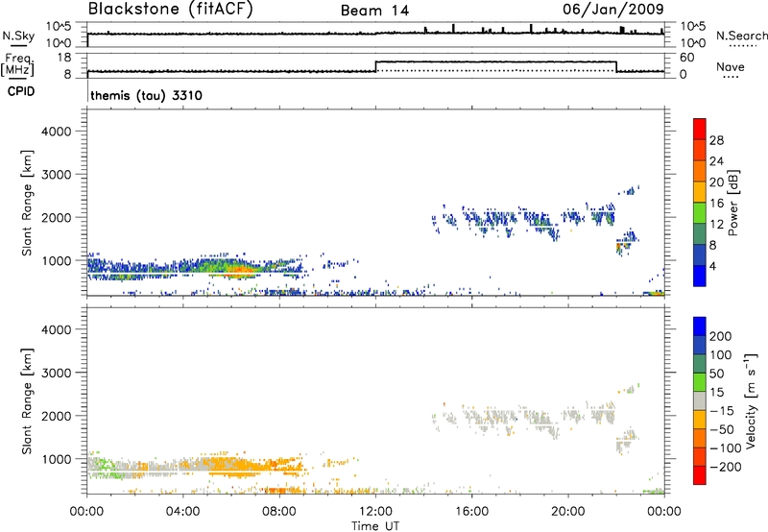This screenshot has width=768, height=532.
Task: Click the "24" power colorbar label
Action: (716, 161)
